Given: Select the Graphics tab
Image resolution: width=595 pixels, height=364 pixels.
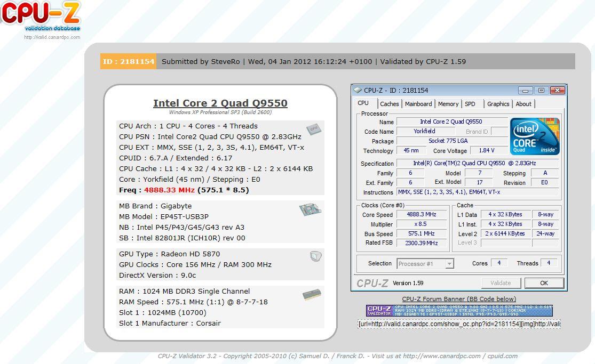Looking at the screenshot, I should click(x=498, y=104).
